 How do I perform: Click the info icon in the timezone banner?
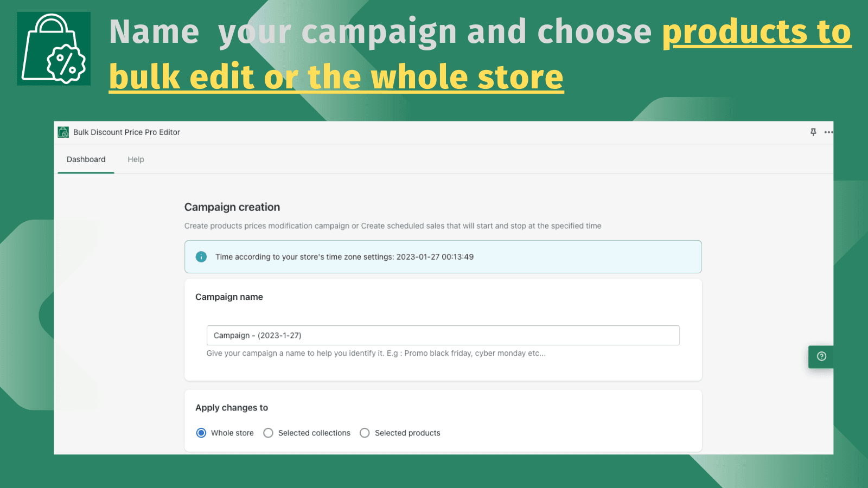pos(201,256)
